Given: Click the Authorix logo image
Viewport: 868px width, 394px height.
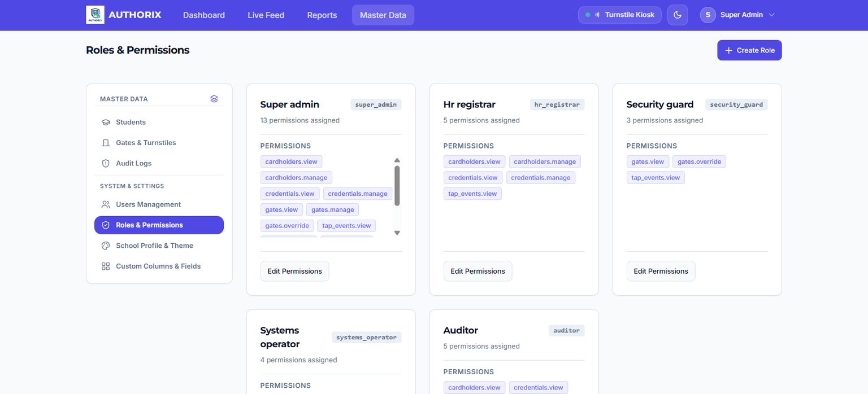Looking at the screenshot, I should click(95, 15).
